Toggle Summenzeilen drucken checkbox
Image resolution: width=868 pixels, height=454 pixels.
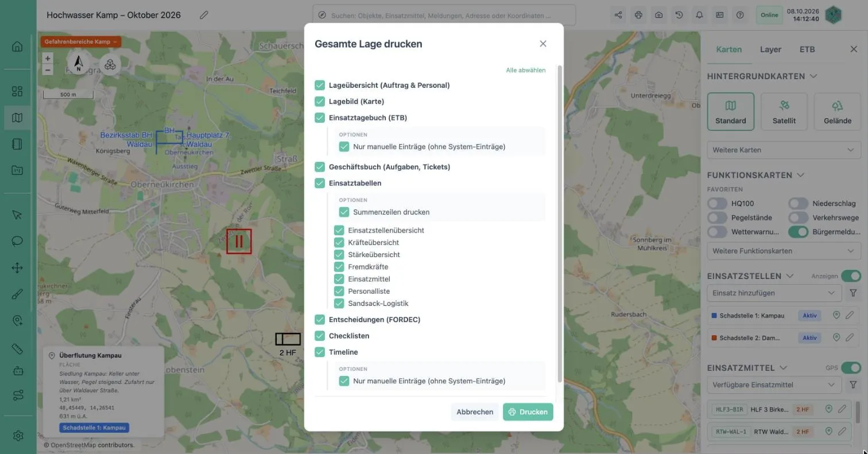pyautogui.click(x=344, y=212)
